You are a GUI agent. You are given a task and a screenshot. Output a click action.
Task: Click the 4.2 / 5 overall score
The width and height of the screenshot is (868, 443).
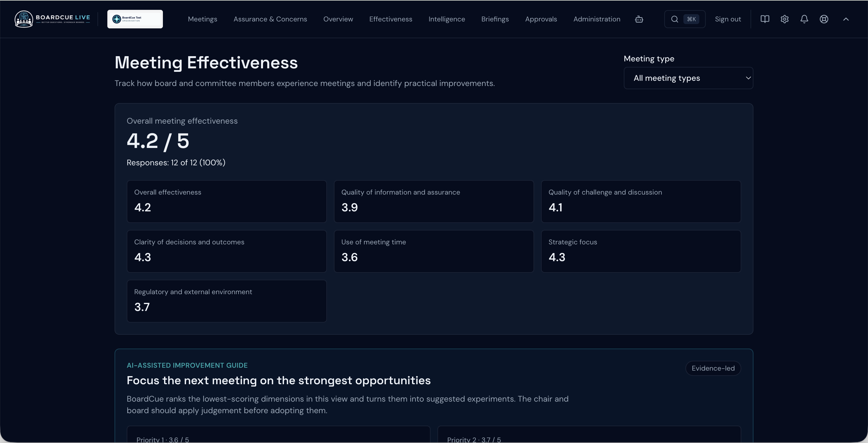tap(158, 141)
